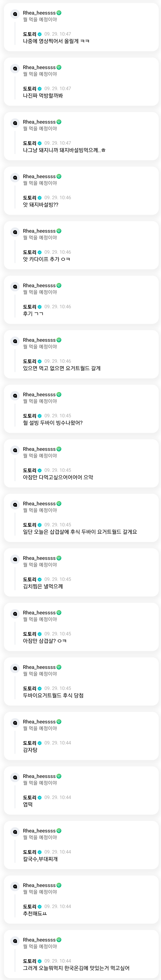
Task: Click the avatar icon above the '추천해됴ㅛ' reply
Action: 15,886
